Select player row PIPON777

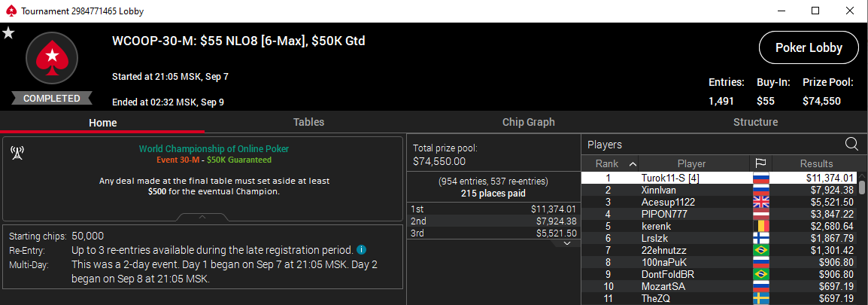click(x=720, y=214)
